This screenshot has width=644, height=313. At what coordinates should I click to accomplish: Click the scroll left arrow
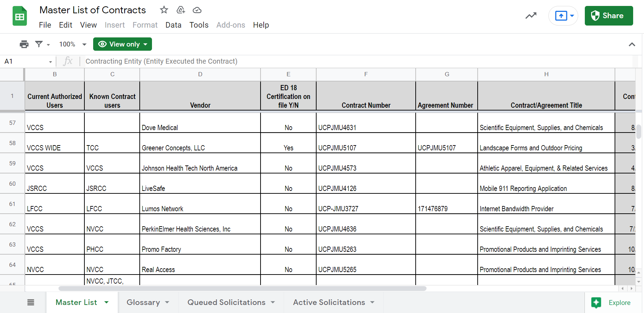click(623, 289)
